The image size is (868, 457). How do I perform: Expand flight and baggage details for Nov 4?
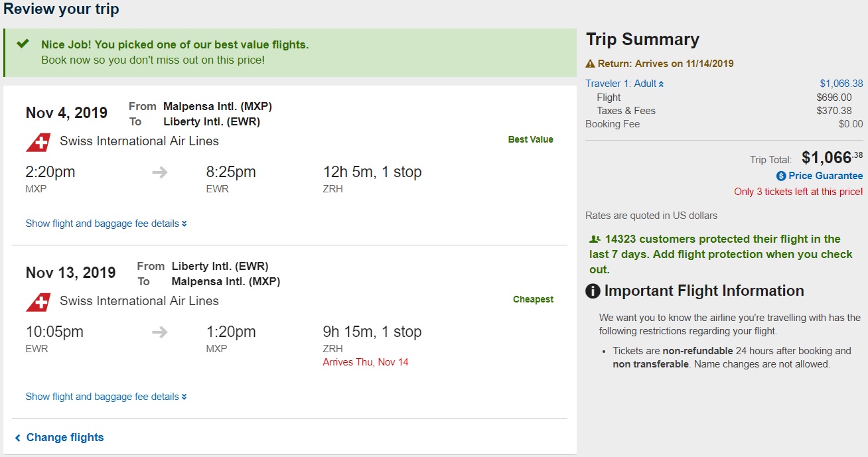tap(106, 224)
